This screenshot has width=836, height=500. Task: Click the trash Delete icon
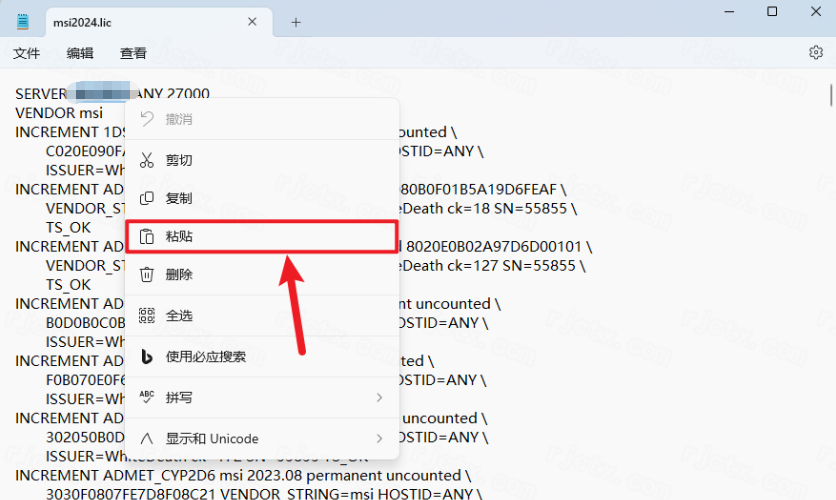tap(147, 275)
